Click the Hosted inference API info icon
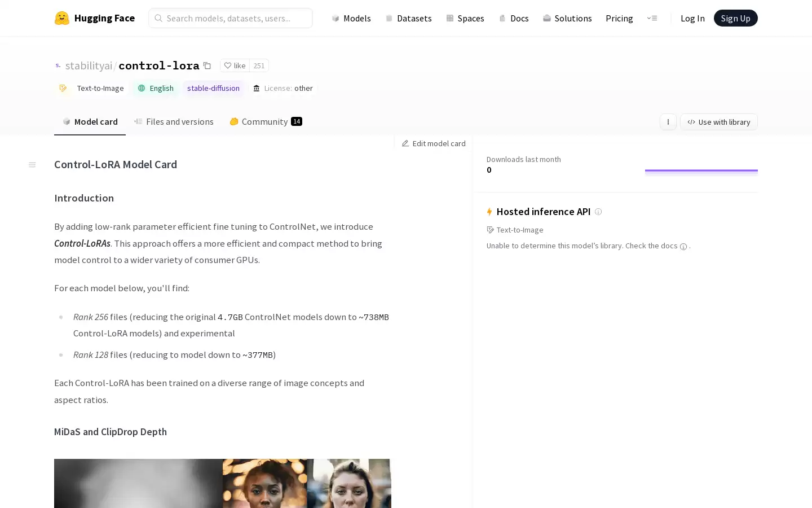812x508 pixels. pyautogui.click(x=598, y=212)
